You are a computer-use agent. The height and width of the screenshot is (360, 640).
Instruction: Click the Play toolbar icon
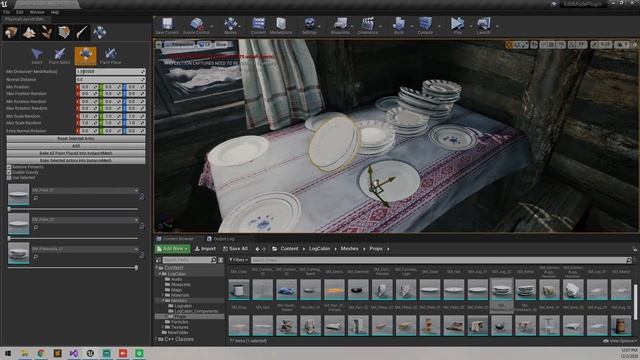(x=458, y=25)
